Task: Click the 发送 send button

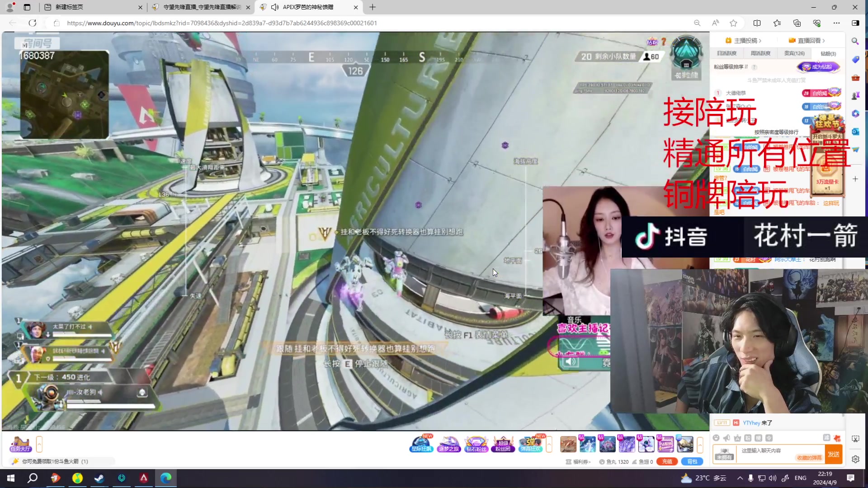Action: tap(834, 454)
